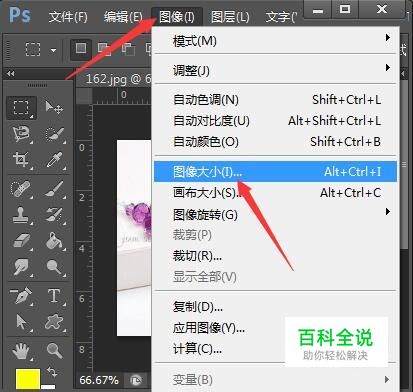Screen dimensions: 413x392
Task: Open the 图像(I) menu
Action: click(177, 17)
